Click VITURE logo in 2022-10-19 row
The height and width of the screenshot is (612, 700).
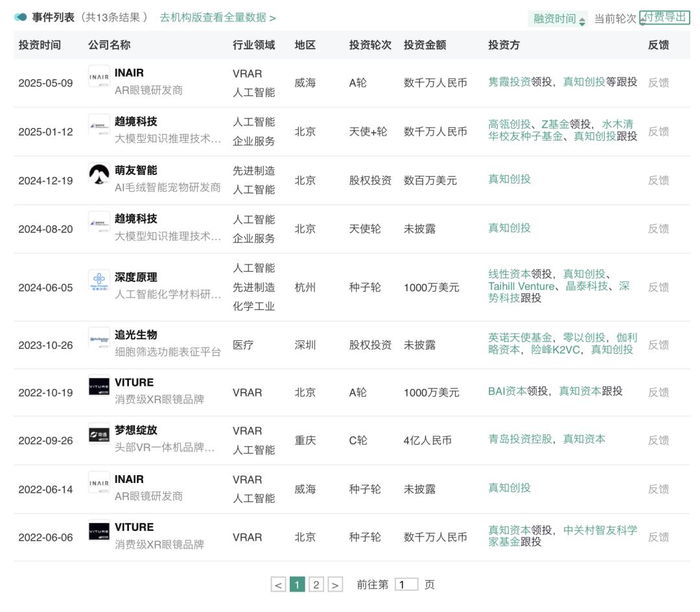(99, 386)
